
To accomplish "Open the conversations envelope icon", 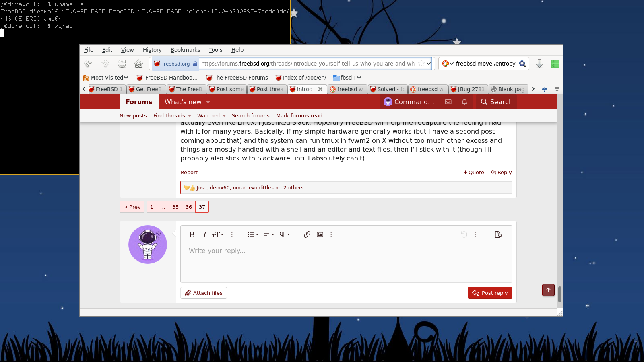I will pyautogui.click(x=448, y=102).
